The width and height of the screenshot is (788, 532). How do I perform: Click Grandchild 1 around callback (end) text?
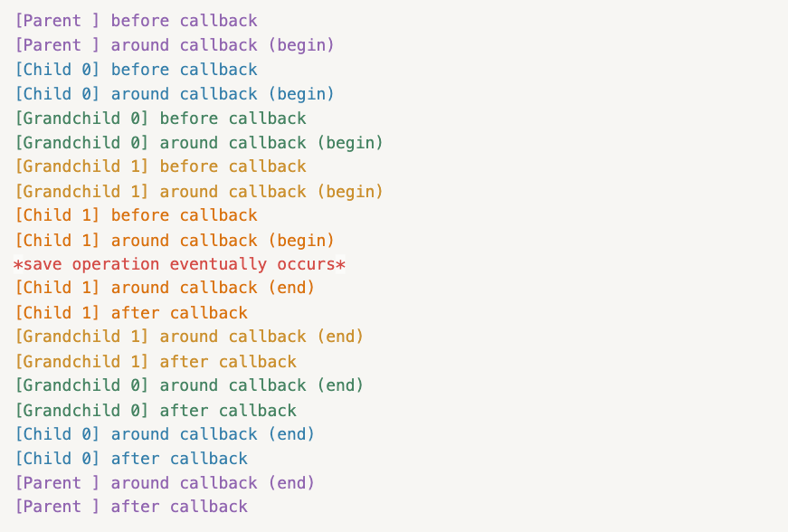pyautogui.click(x=189, y=337)
